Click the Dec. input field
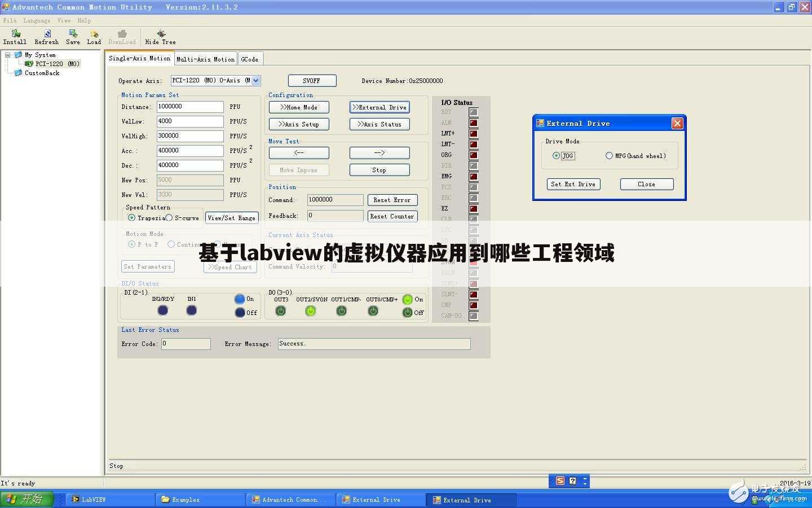Image resolution: width=812 pixels, height=508 pixels. (190, 165)
